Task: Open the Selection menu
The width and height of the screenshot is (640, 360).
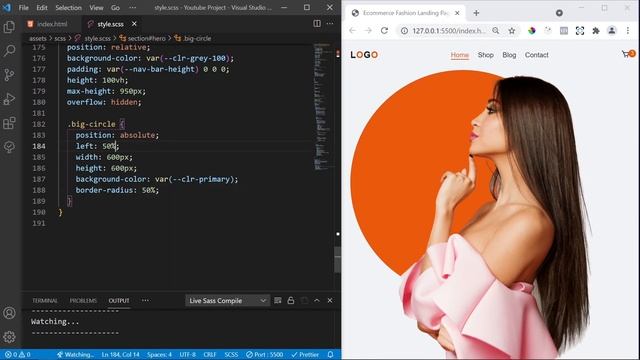Action: coord(68,7)
